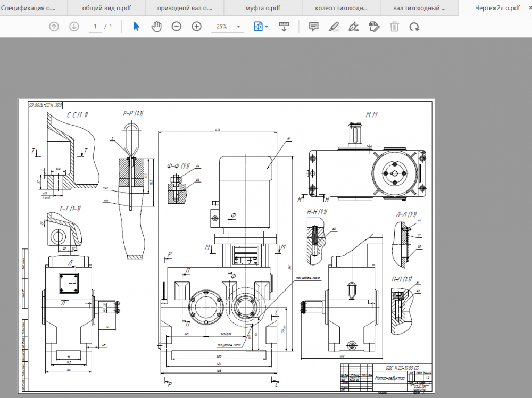Open the муфта о.pdf tab

[263, 8]
